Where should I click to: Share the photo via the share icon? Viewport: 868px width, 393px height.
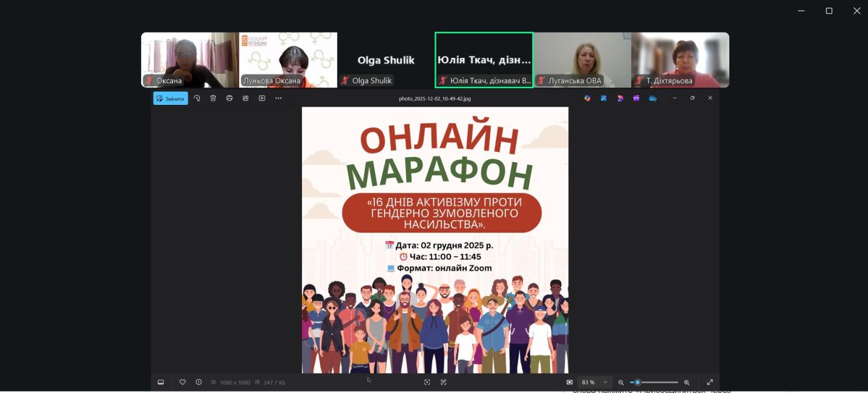[245, 98]
